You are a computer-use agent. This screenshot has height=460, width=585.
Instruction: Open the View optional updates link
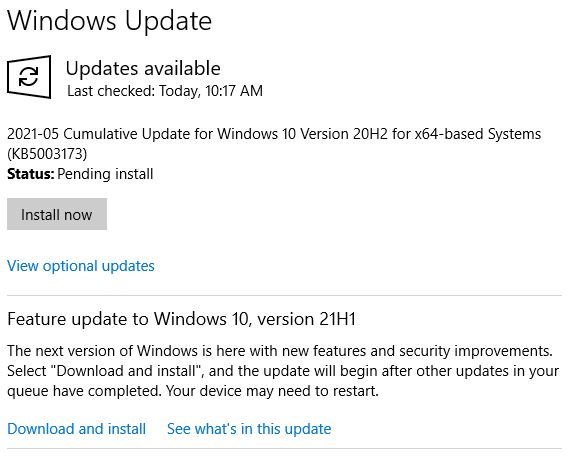[x=81, y=266]
